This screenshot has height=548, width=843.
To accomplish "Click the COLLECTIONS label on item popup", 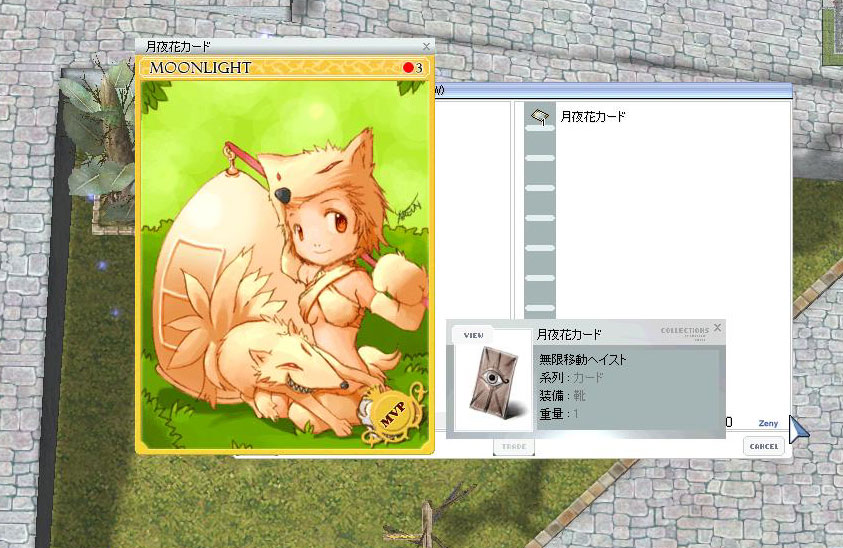I will coord(685,331).
